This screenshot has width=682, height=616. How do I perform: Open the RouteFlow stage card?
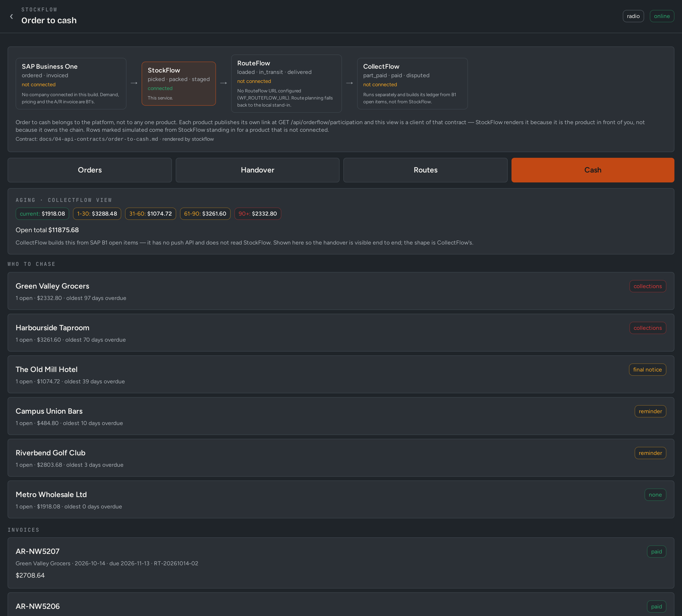[286, 84]
